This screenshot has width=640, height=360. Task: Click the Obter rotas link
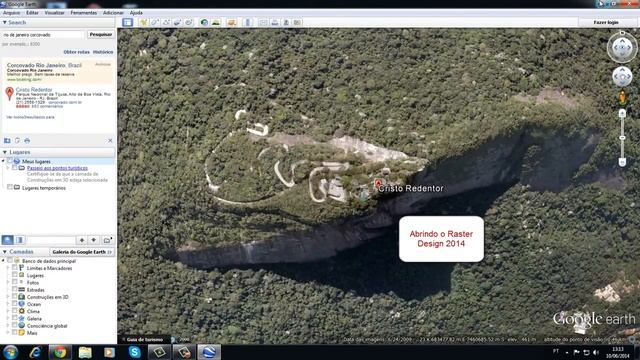pos(76,52)
